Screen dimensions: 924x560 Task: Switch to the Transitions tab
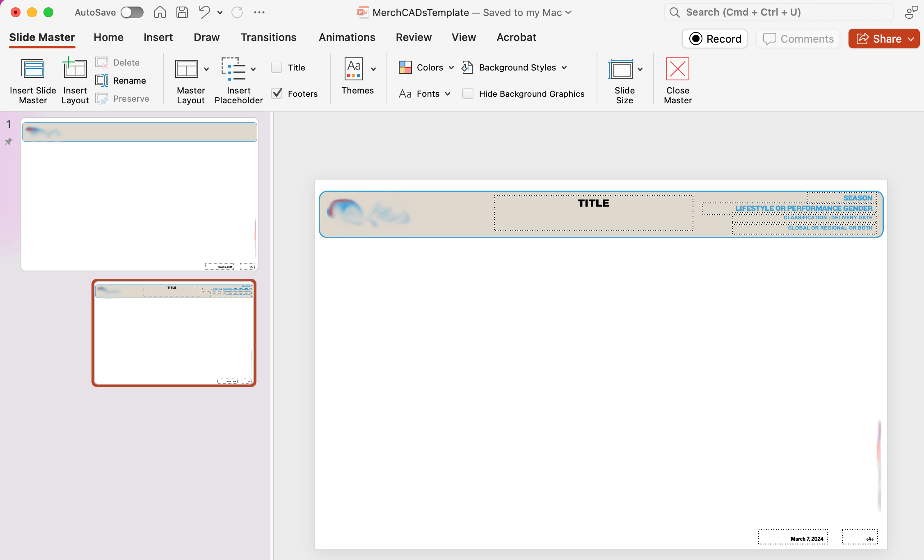click(x=269, y=37)
